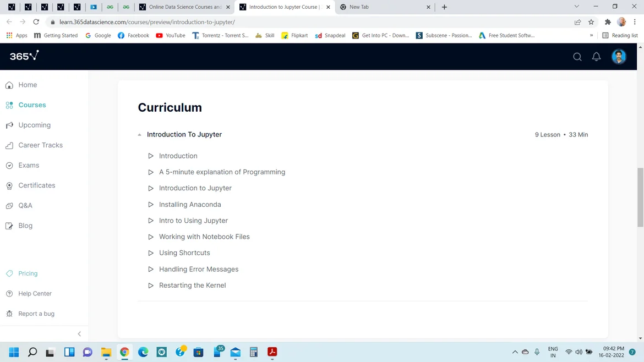Click play icon beside Restarting the Kernel
The height and width of the screenshot is (362, 644).
[151, 286]
